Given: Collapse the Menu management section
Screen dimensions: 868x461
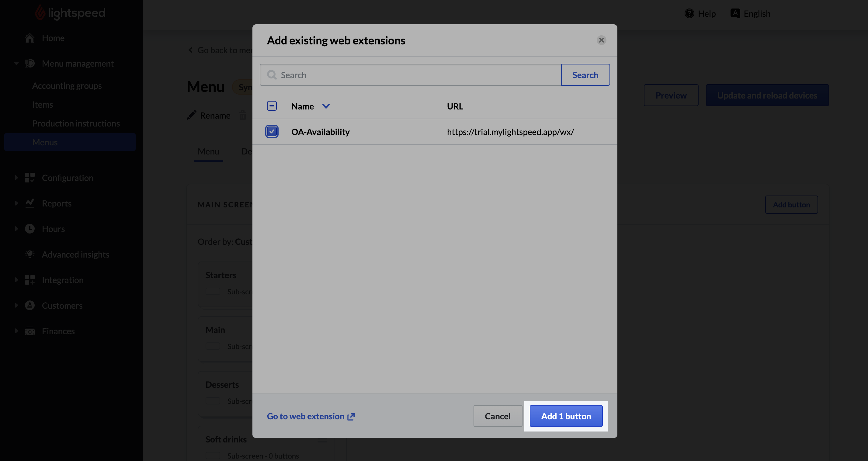Looking at the screenshot, I should (16, 63).
